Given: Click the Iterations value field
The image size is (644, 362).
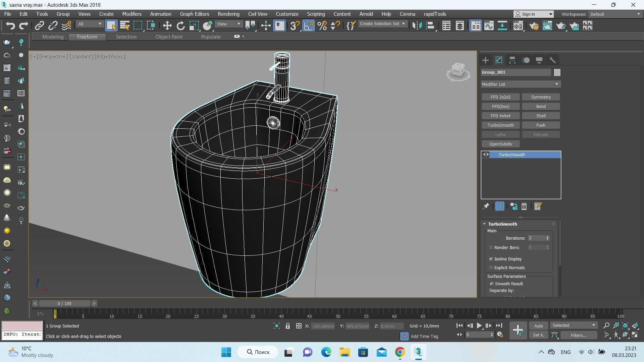Looking at the screenshot, I should click(x=536, y=238).
